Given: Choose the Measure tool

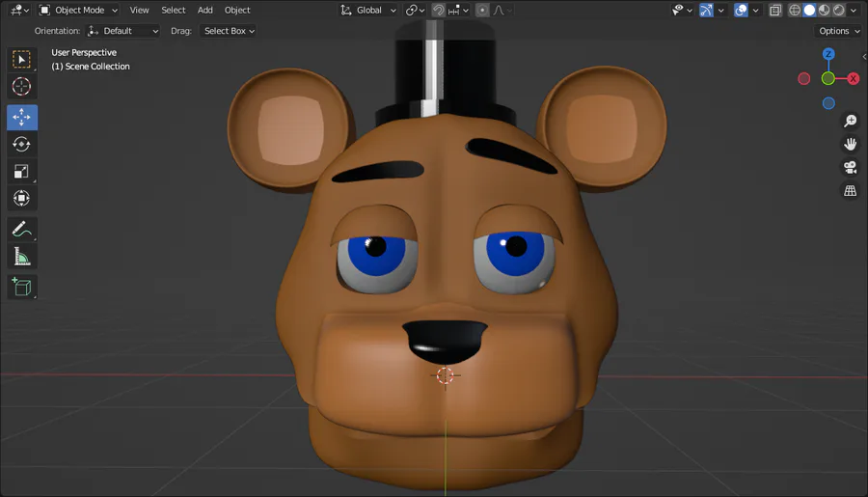Looking at the screenshot, I should click(22, 256).
